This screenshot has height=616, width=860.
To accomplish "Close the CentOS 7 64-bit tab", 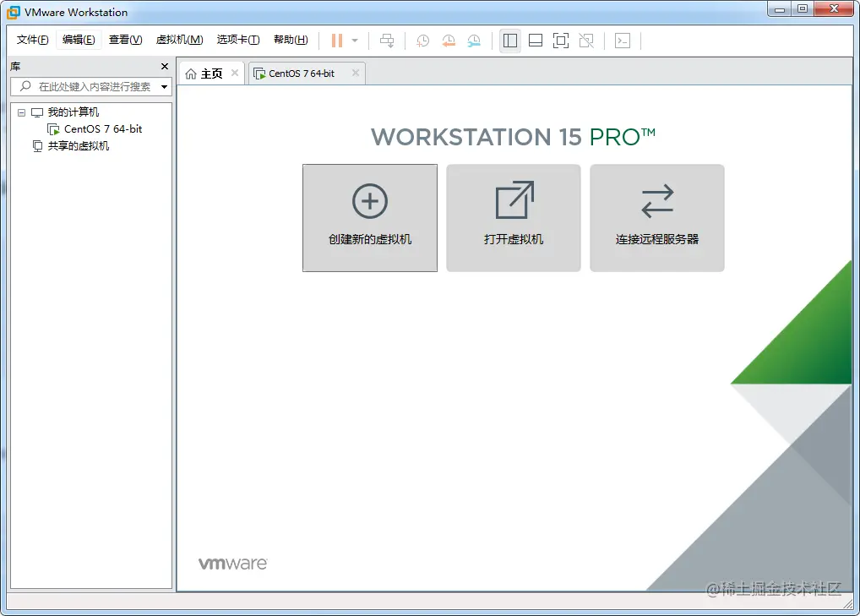I will 356,73.
